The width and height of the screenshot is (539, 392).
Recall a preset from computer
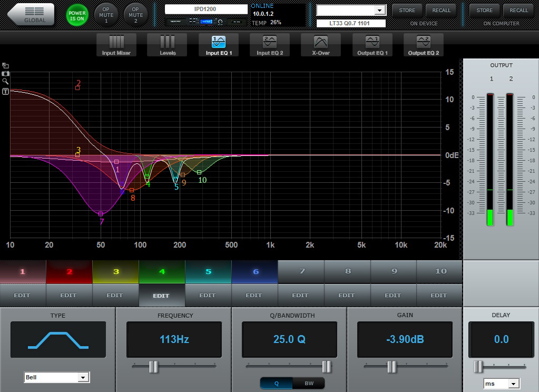tap(519, 11)
